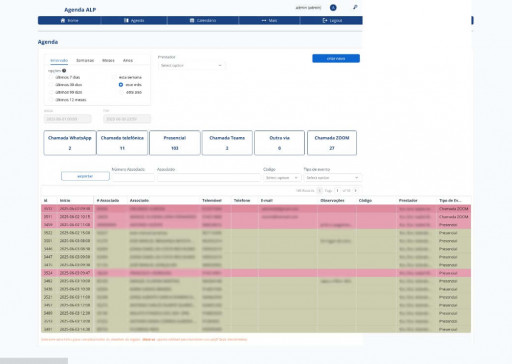Select the 'últimos 7 dias' radio option

pos(51,77)
